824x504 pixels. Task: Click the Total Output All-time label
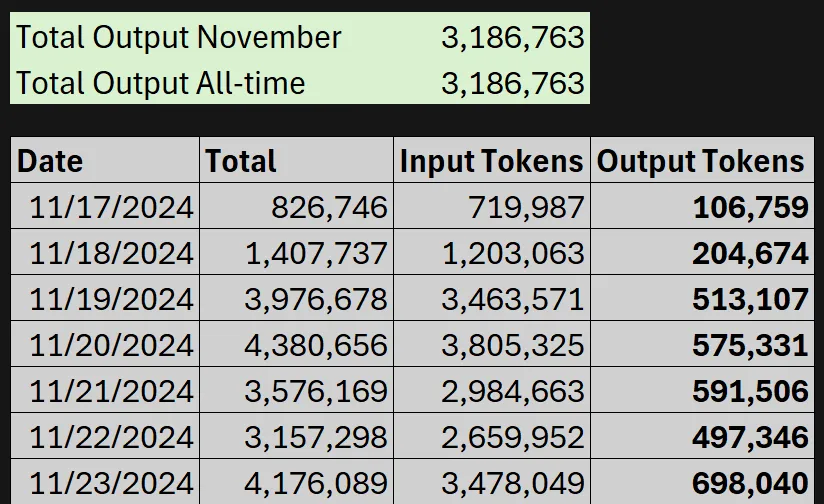click(160, 83)
